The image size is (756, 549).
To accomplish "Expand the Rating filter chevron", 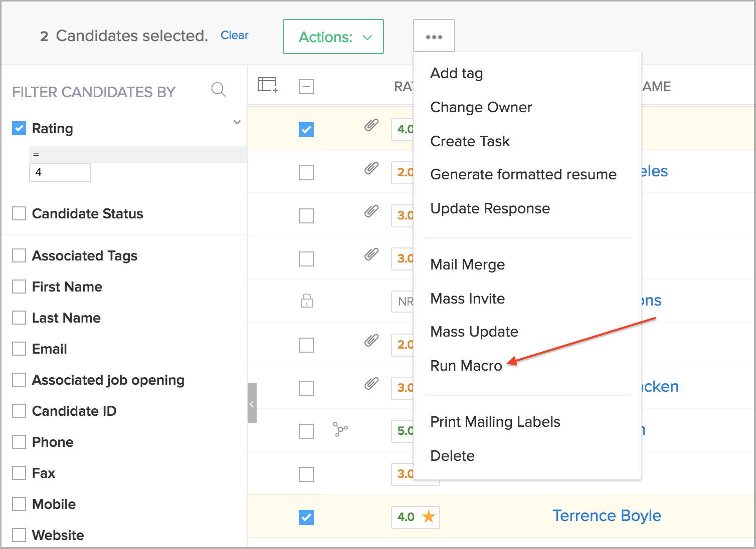I will 237,122.
